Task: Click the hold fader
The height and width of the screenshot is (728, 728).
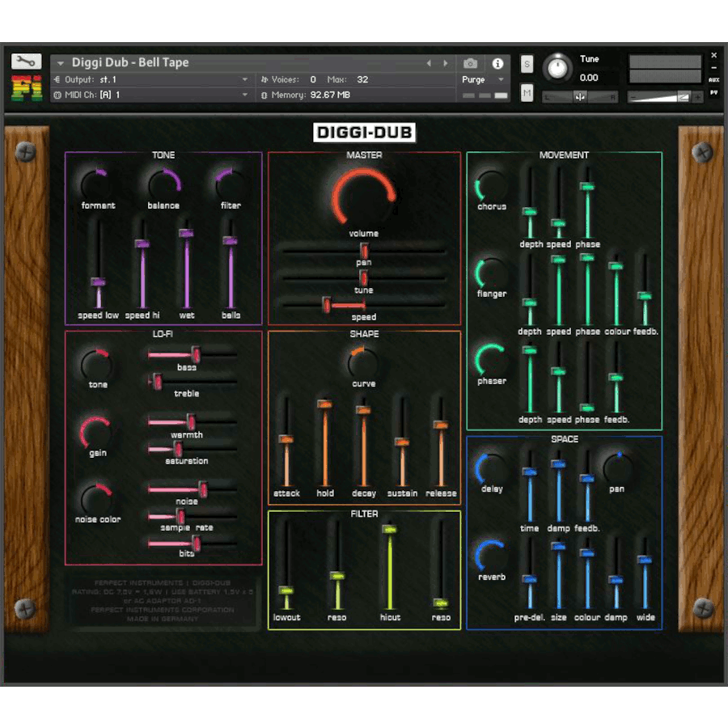Action: click(324, 404)
